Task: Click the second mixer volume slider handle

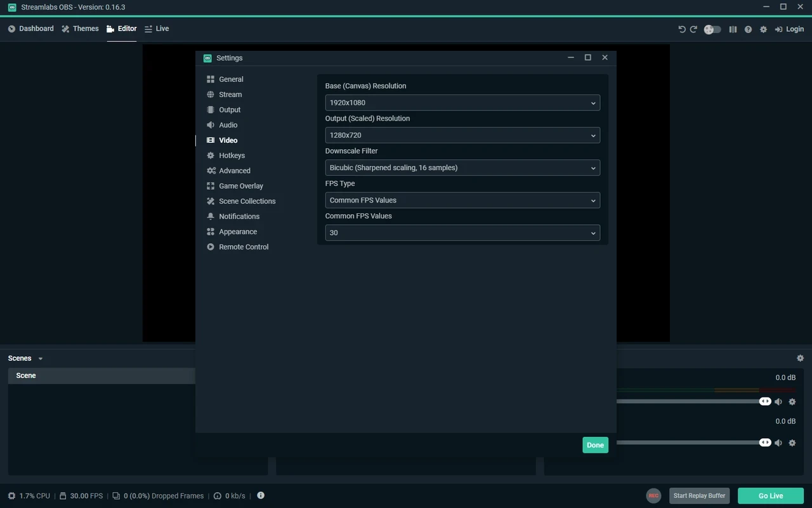Action: click(x=765, y=443)
